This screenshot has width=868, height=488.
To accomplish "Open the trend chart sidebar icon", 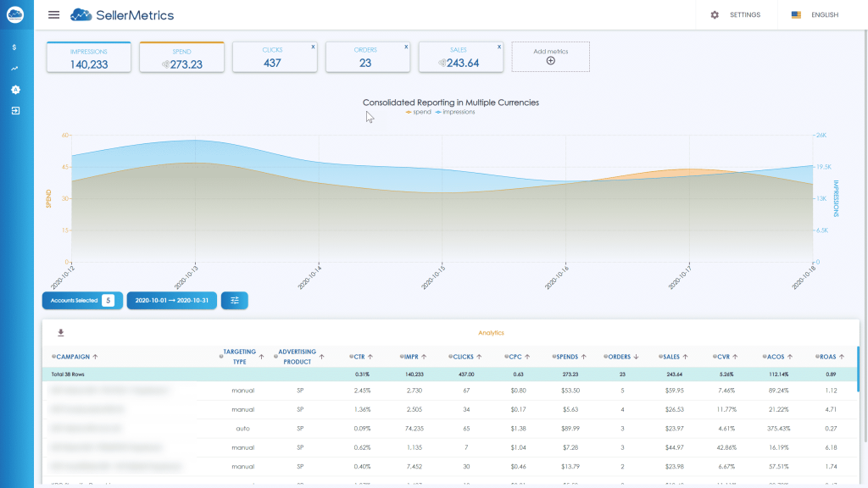I will pos(14,69).
